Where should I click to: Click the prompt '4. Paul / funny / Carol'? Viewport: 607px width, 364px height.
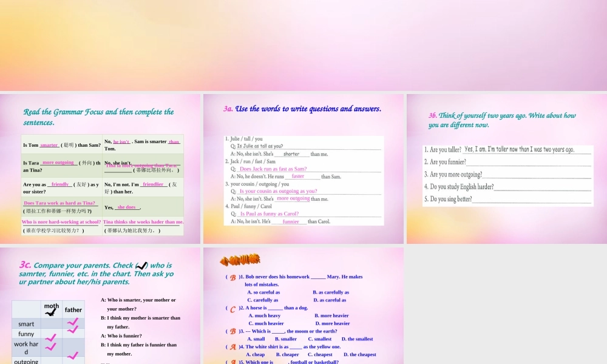click(248, 206)
